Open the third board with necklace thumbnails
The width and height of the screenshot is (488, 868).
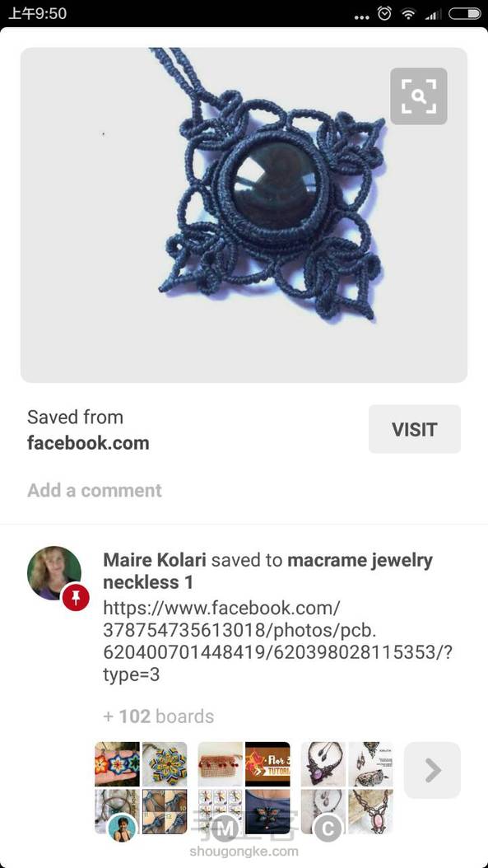click(x=347, y=788)
